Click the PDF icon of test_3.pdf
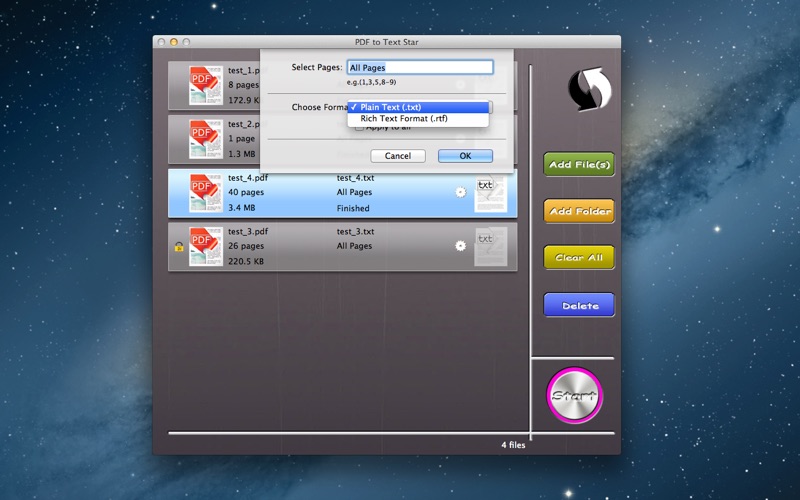The width and height of the screenshot is (800, 500). [x=205, y=246]
